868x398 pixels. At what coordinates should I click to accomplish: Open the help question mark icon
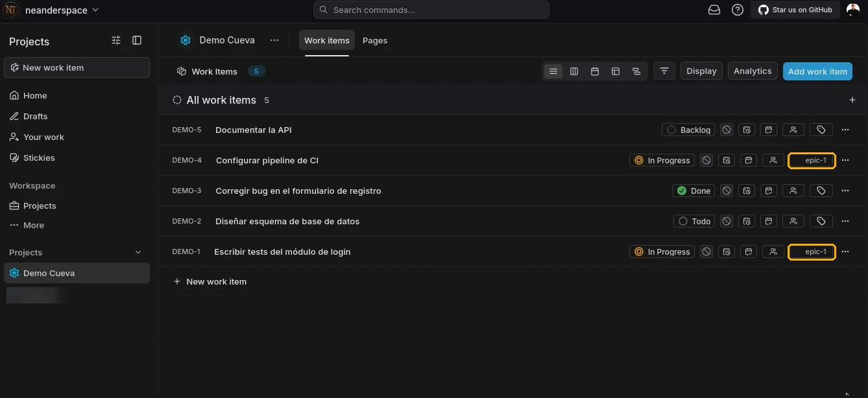click(738, 10)
